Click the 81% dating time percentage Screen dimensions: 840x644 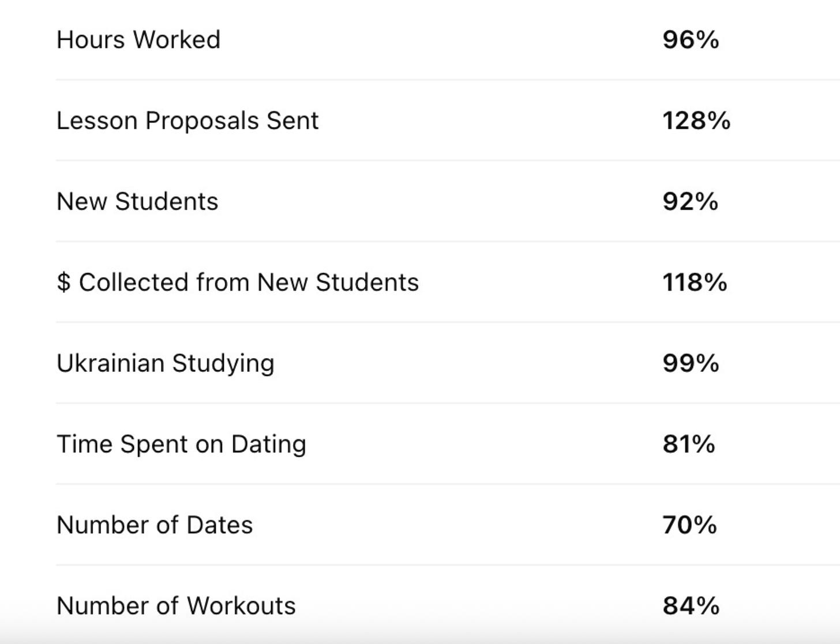[689, 444]
